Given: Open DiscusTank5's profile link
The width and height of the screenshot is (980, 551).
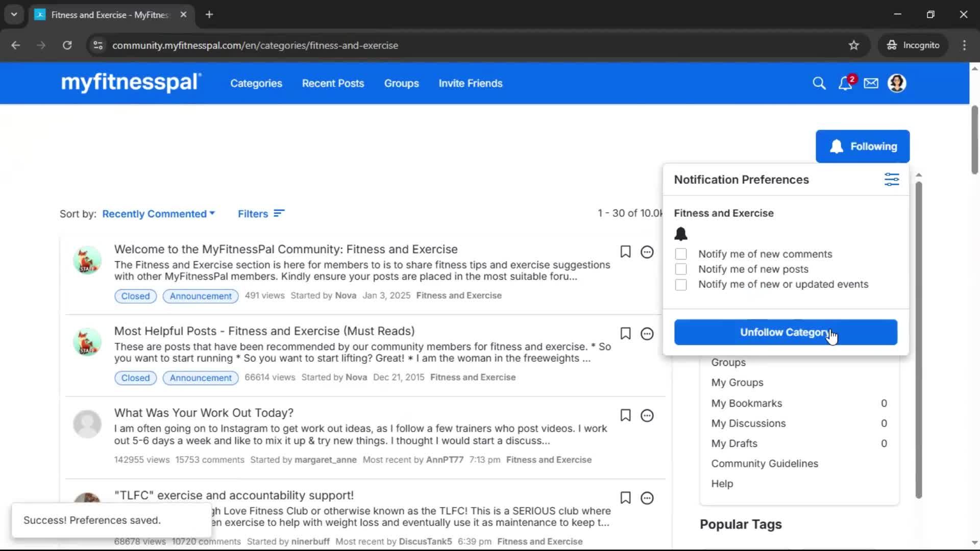Looking at the screenshot, I should click(x=425, y=541).
